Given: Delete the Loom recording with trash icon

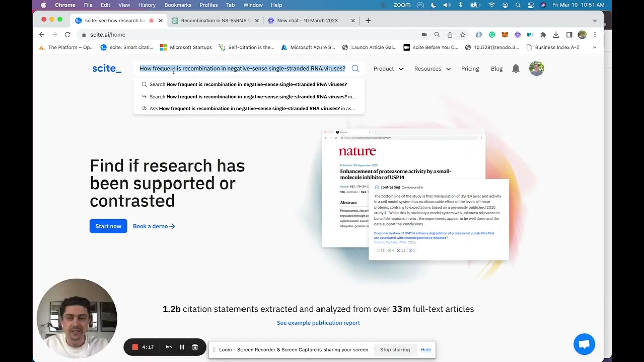Looking at the screenshot, I should (195, 347).
